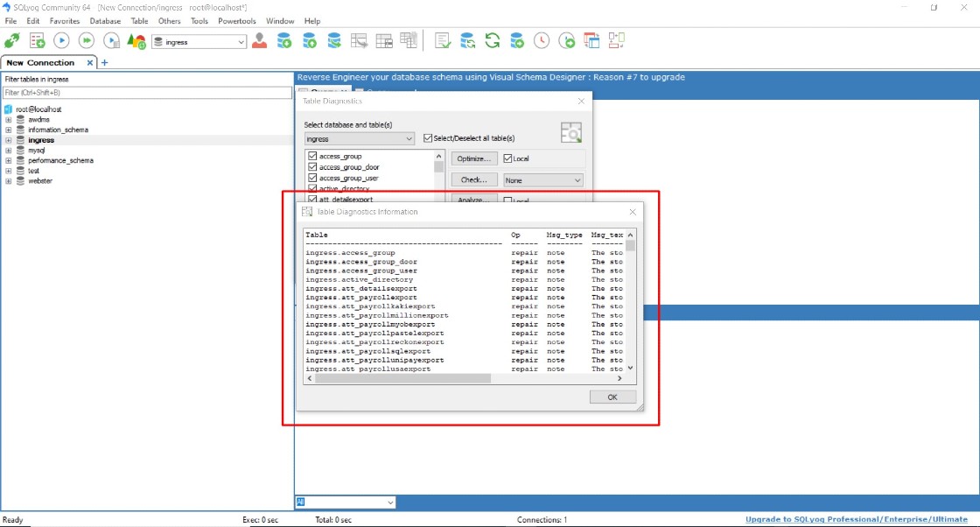Image resolution: width=980 pixels, height=527 pixels.
Task: Click the document with green checkmark icon
Action: pos(443,41)
